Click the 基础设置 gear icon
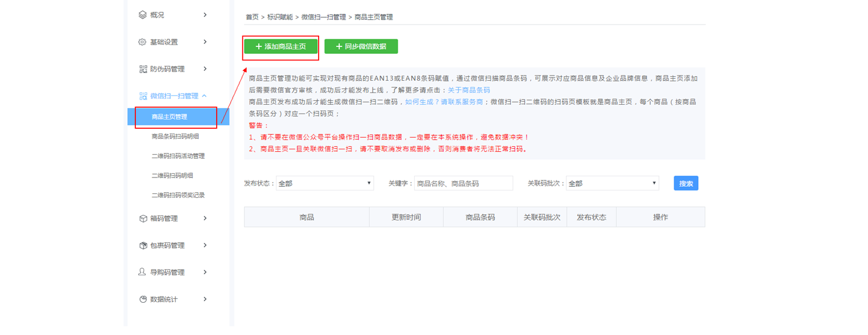868x335 pixels. click(142, 42)
